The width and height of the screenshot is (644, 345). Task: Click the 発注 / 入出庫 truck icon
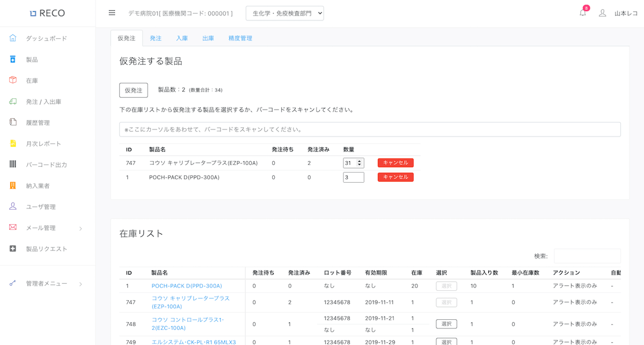tap(13, 102)
